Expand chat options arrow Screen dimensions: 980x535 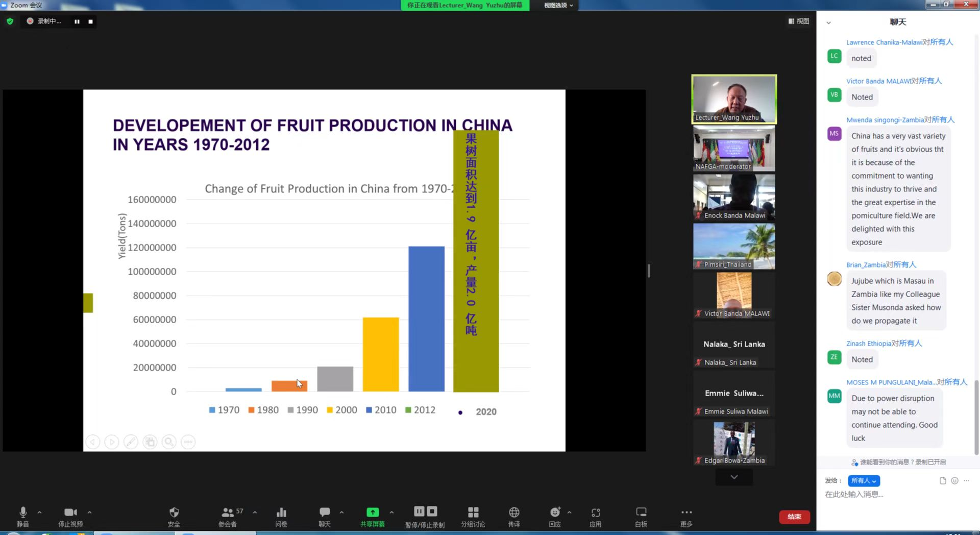point(341,512)
